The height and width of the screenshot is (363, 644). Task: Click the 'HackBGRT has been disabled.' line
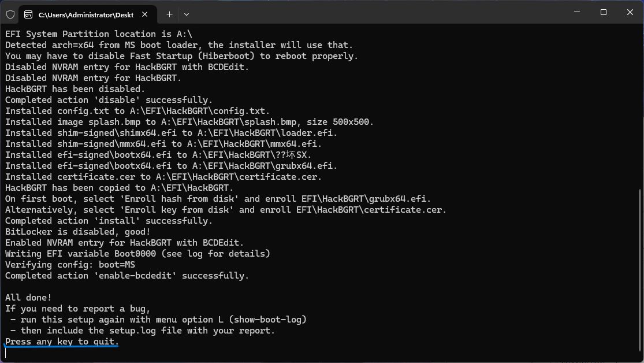coord(75,89)
